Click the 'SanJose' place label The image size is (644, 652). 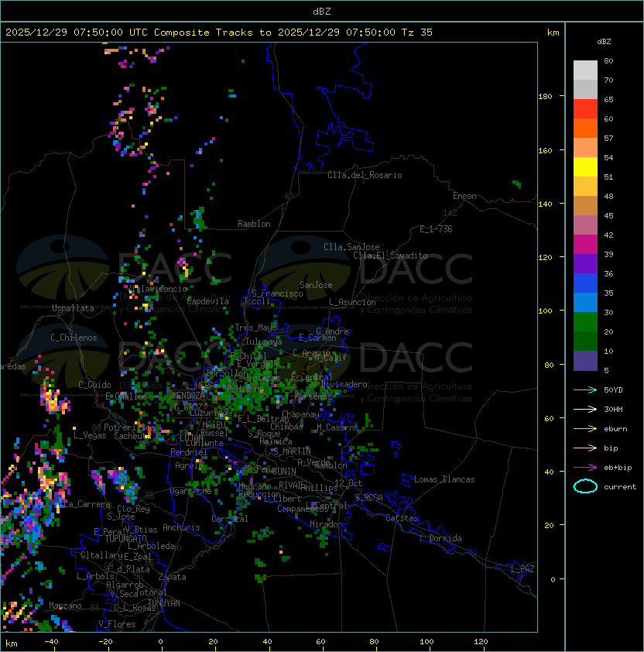tap(316, 285)
